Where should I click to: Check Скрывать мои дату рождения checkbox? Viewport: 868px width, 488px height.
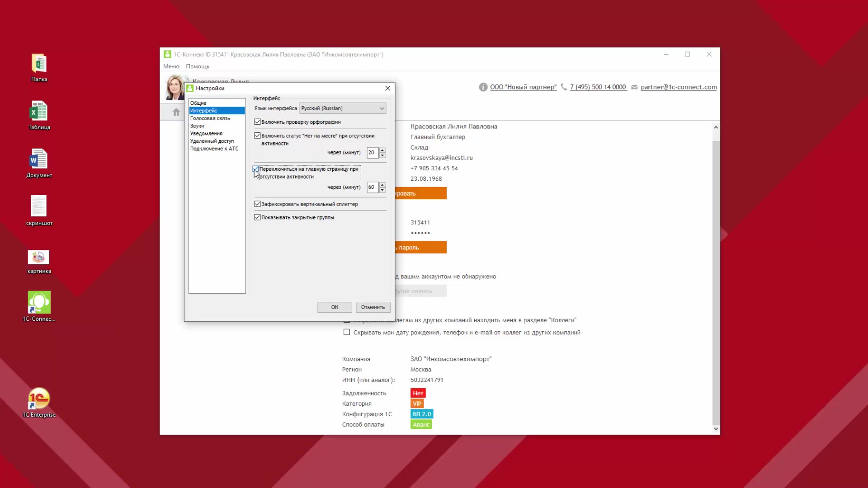(347, 332)
